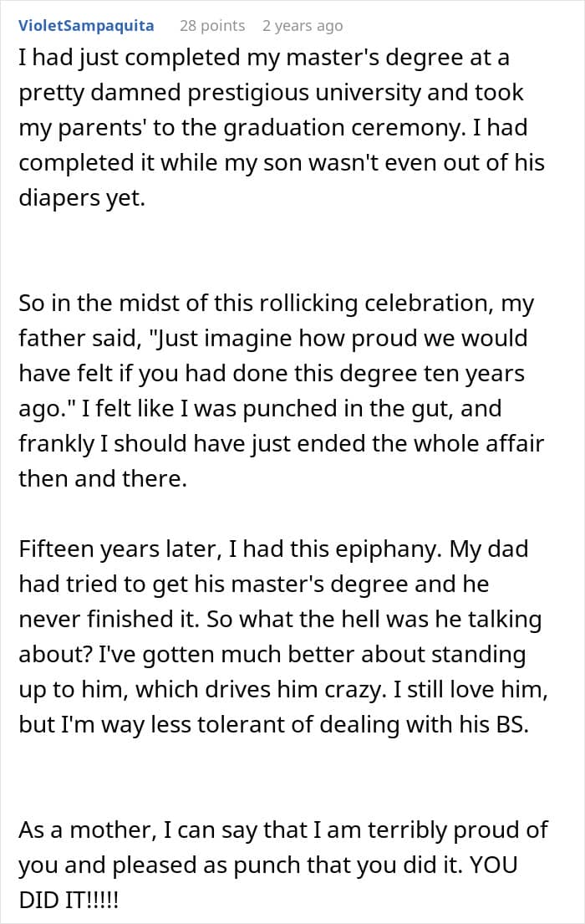Screen dimensions: 585x924
Task: Open the VioletSampaquita user profile link
Action: pos(85,25)
